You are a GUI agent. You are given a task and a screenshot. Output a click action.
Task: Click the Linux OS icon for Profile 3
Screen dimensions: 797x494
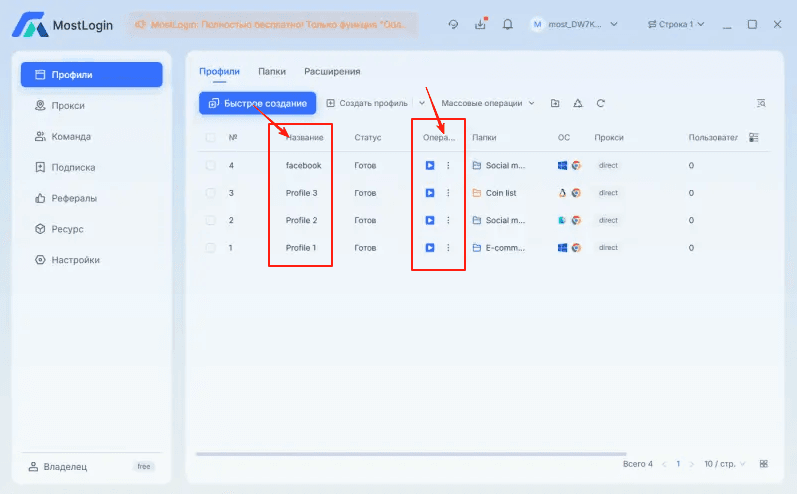pos(562,193)
